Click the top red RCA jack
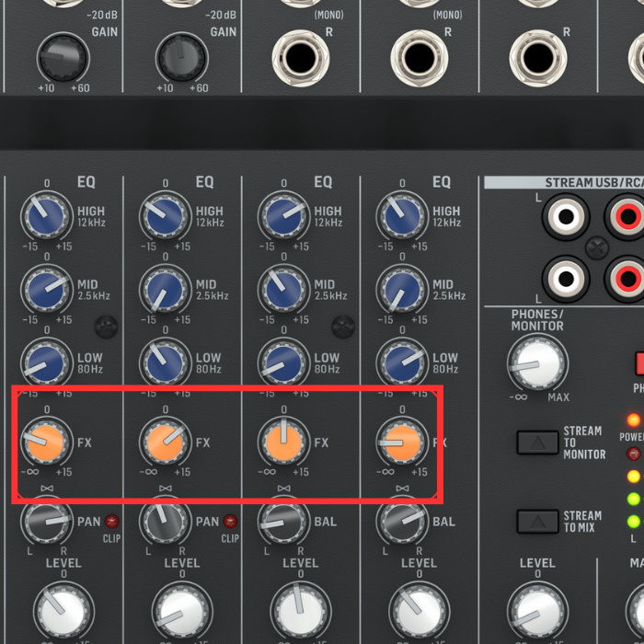Screen dimensions: 644x644 626,218
